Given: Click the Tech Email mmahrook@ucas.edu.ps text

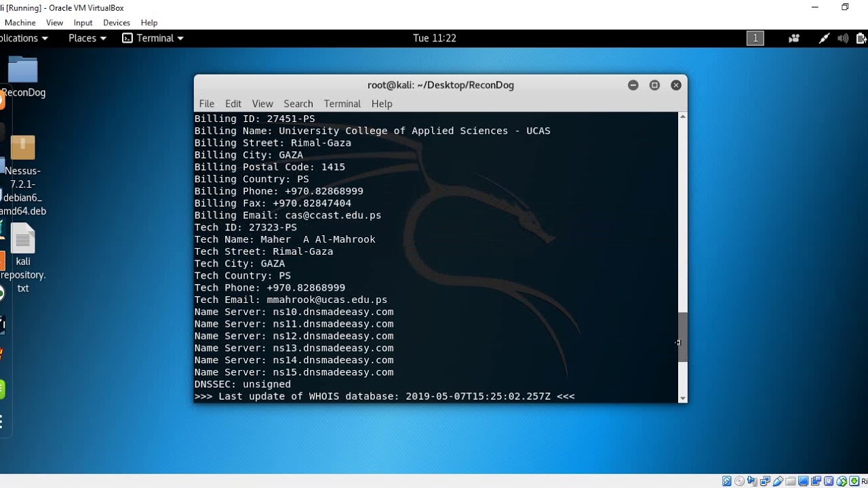Looking at the screenshot, I should pyautogui.click(x=291, y=300).
